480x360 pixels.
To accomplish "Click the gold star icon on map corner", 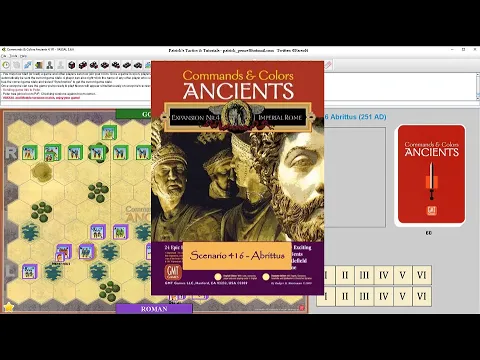I will [x=8, y=307].
